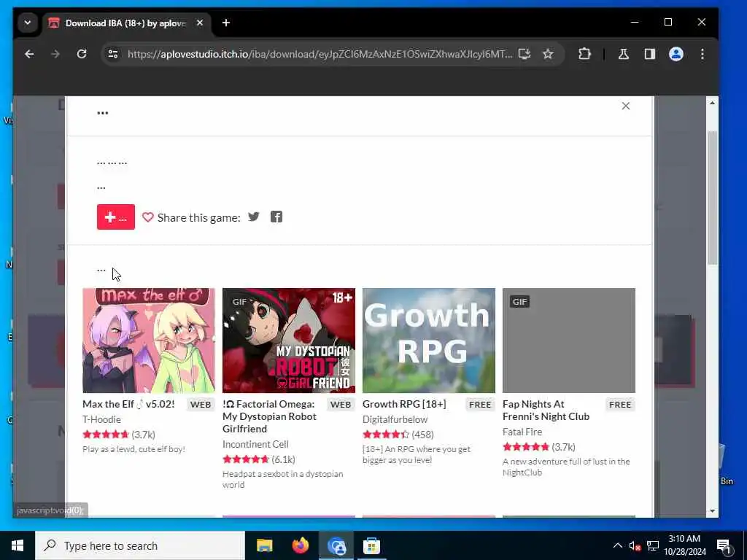Image resolution: width=747 pixels, height=560 pixels.
Task: Click WEB tag on Max the Elf
Action: (x=201, y=405)
